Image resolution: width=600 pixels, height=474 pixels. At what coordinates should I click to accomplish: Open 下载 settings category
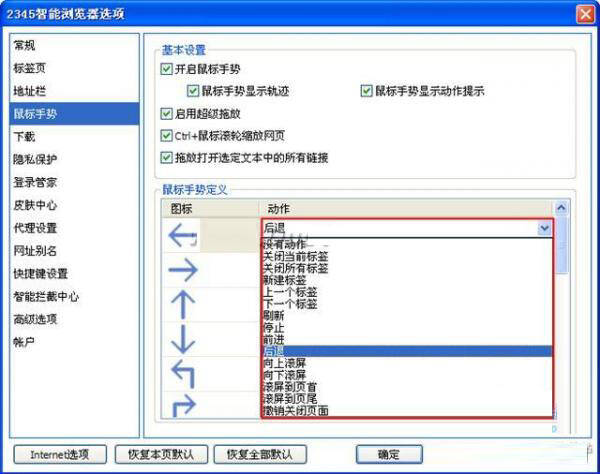[x=74, y=137]
